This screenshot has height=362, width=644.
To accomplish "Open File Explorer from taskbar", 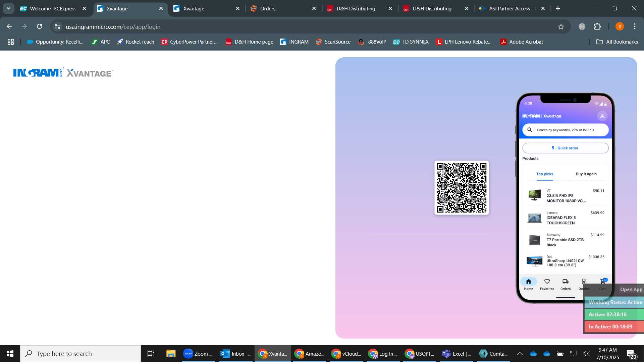I will (x=171, y=354).
